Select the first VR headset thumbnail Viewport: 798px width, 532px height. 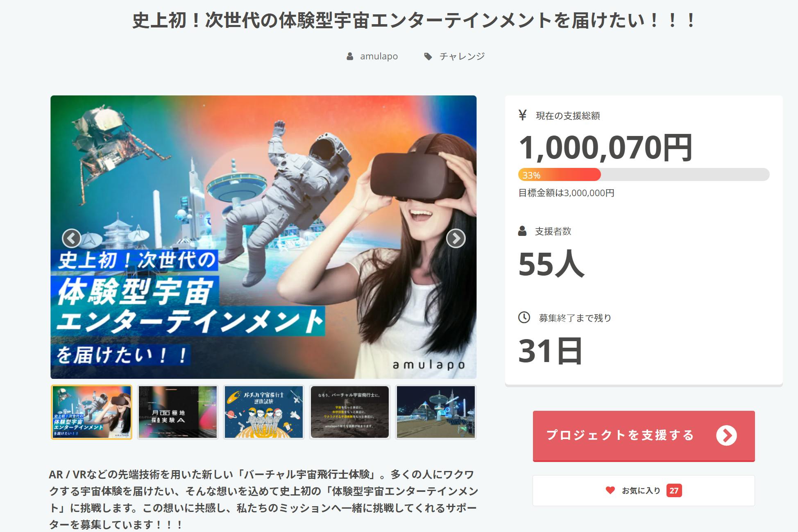91,412
